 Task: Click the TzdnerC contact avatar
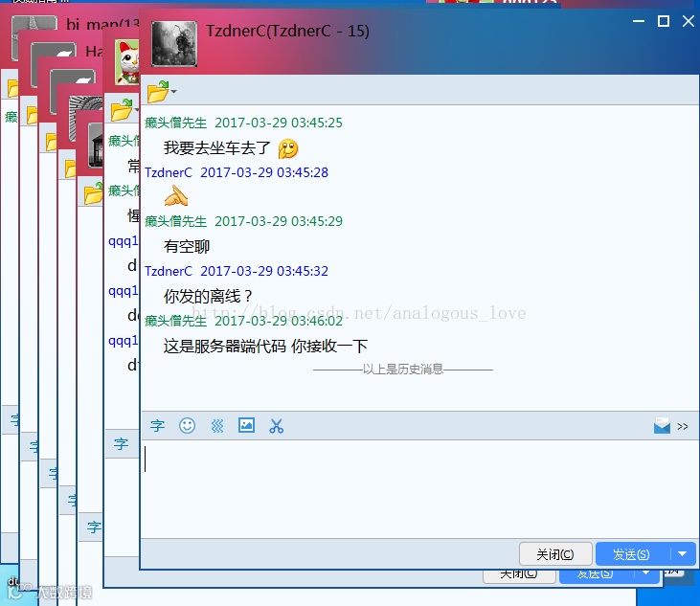[174, 44]
